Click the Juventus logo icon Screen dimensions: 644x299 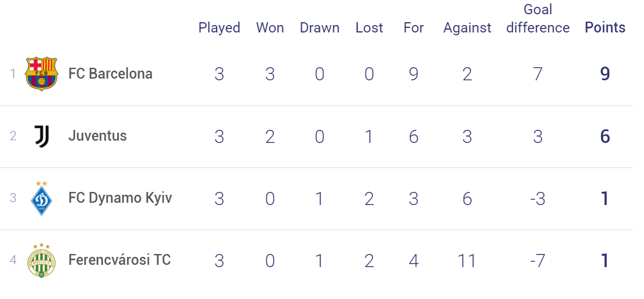[42, 136]
